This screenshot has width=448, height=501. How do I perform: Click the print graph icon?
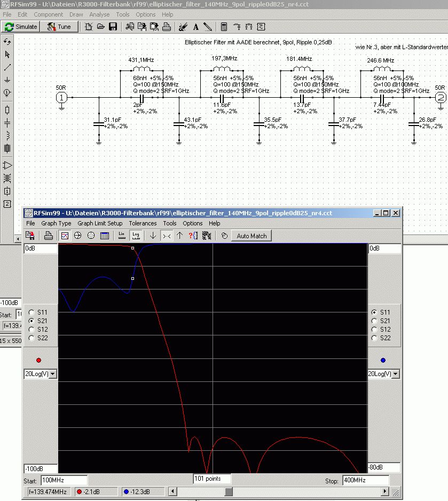[x=49, y=236]
